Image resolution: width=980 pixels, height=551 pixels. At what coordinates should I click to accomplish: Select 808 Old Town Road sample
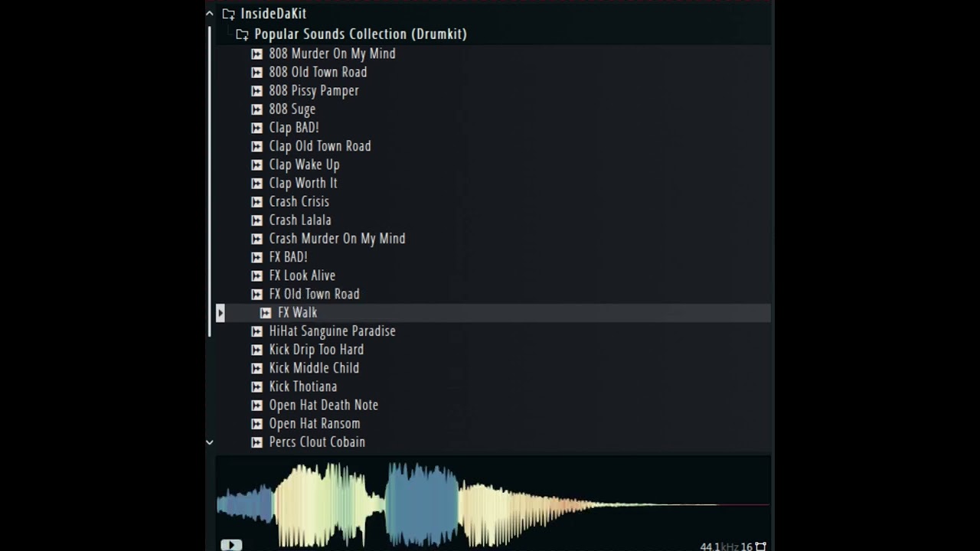[318, 72]
